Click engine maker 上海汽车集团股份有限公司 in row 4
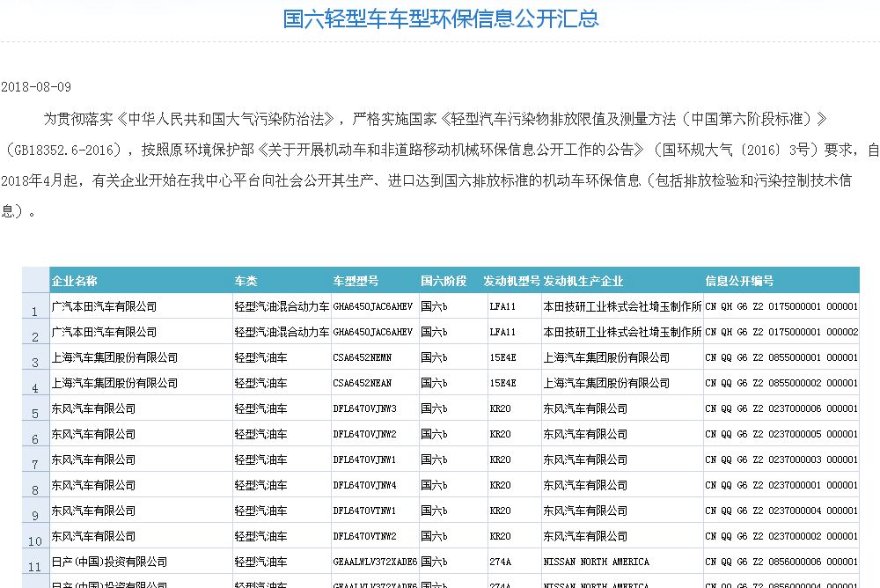Image resolution: width=880 pixels, height=588 pixels. click(606, 384)
